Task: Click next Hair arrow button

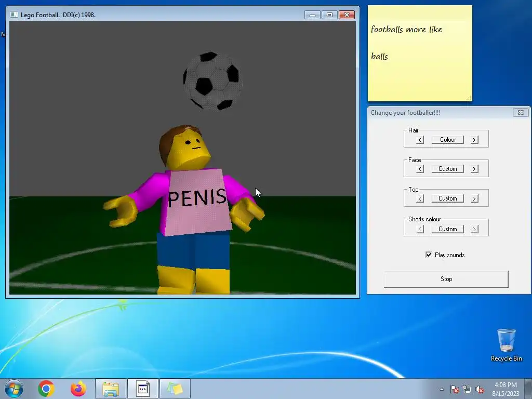Action: click(x=474, y=140)
